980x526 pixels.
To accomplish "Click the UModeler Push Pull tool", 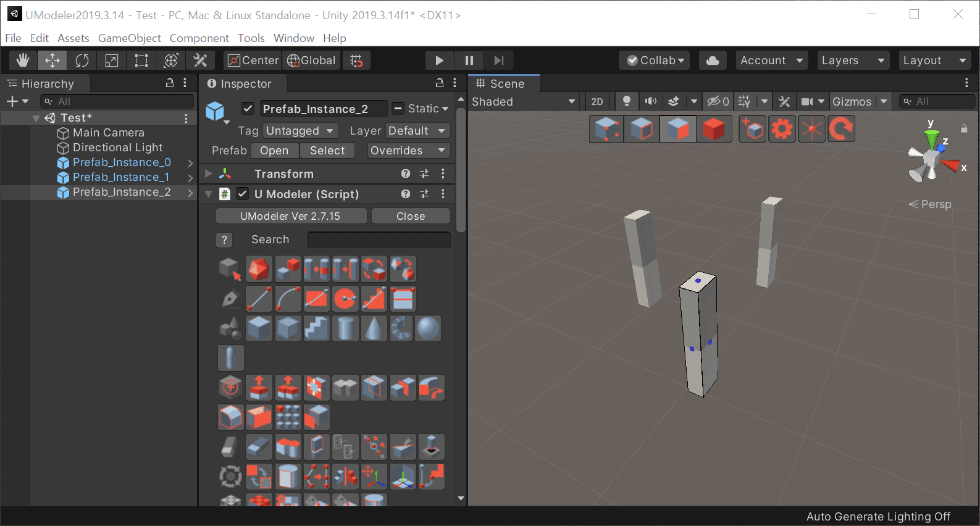I will [x=259, y=388].
